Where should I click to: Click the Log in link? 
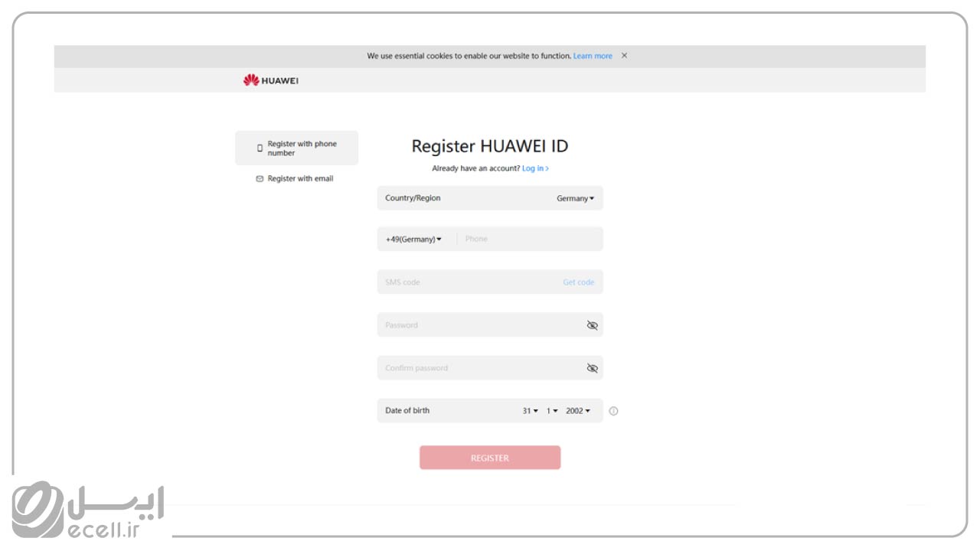click(x=535, y=168)
